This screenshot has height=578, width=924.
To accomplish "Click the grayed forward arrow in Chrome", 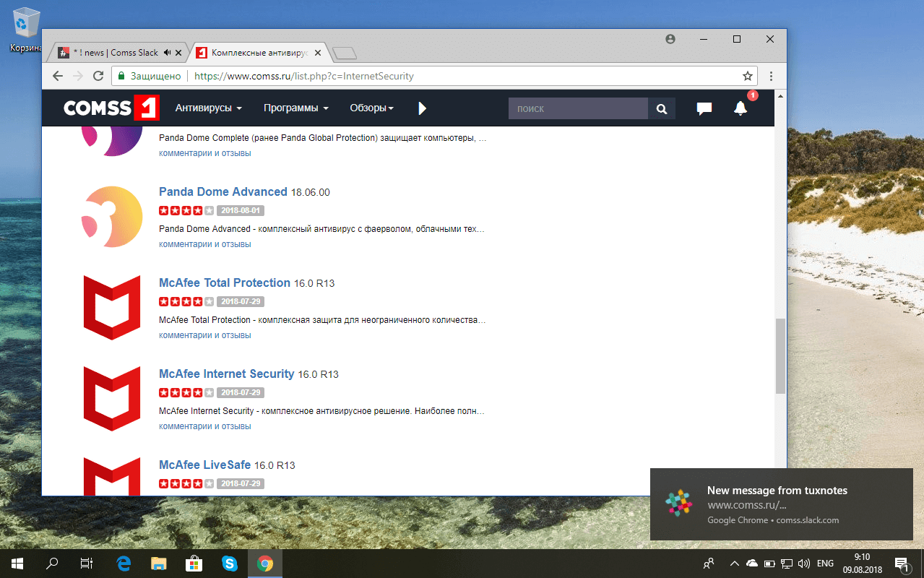I will click(78, 76).
